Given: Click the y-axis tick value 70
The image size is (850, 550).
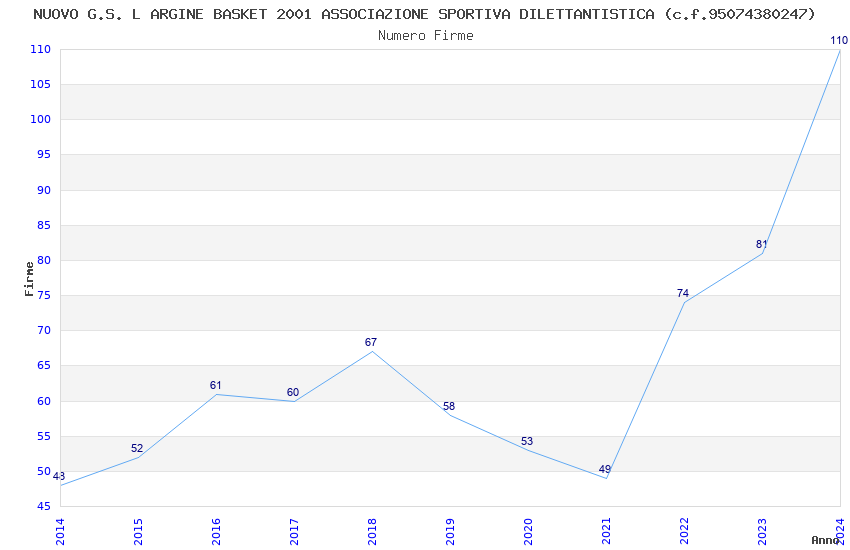Looking at the screenshot, I should click(44, 330).
